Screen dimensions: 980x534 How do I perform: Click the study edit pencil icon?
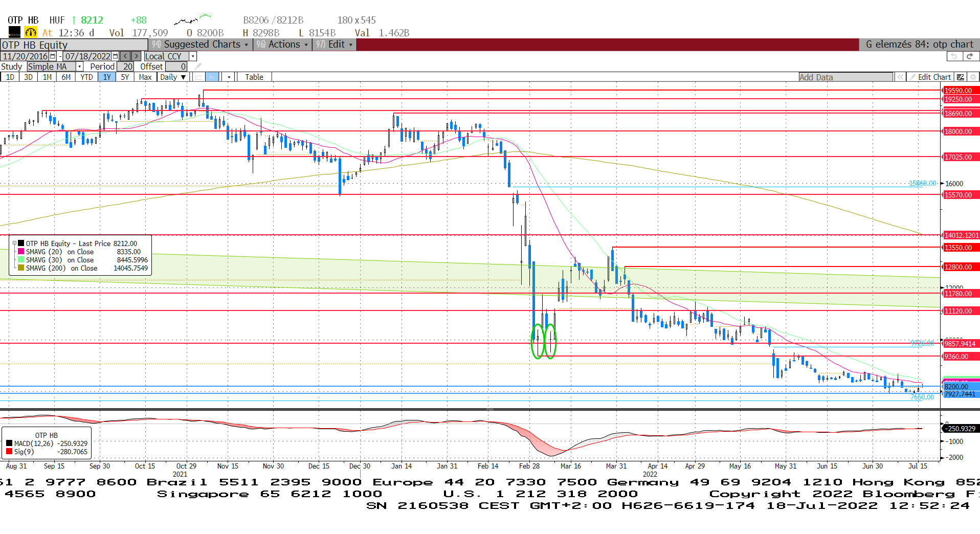point(198,66)
